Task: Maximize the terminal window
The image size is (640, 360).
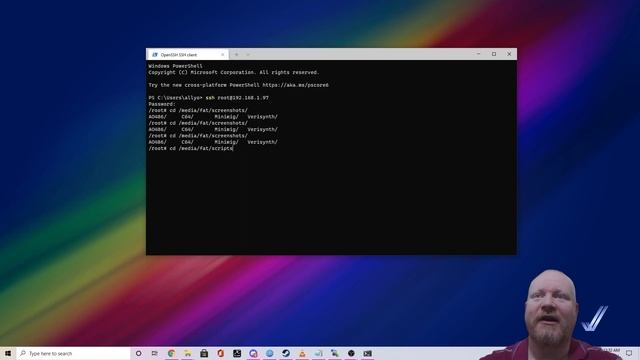Action: pos(494,54)
